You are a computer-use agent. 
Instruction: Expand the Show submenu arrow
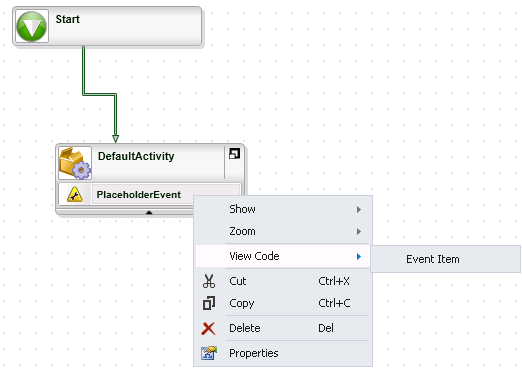coord(359,209)
